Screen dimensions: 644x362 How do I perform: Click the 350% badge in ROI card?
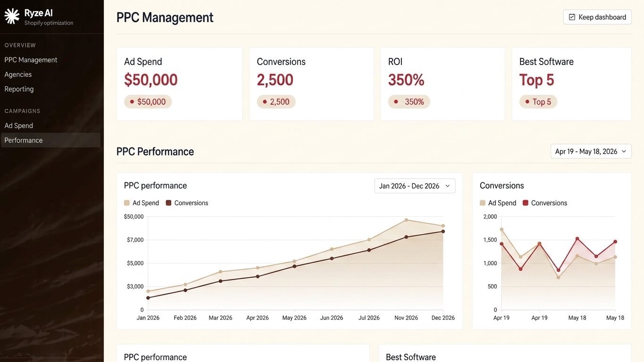(409, 102)
